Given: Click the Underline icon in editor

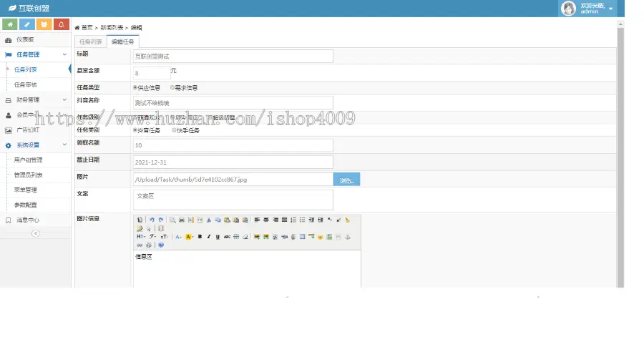Looking at the screenshot, I should (218, 237).
